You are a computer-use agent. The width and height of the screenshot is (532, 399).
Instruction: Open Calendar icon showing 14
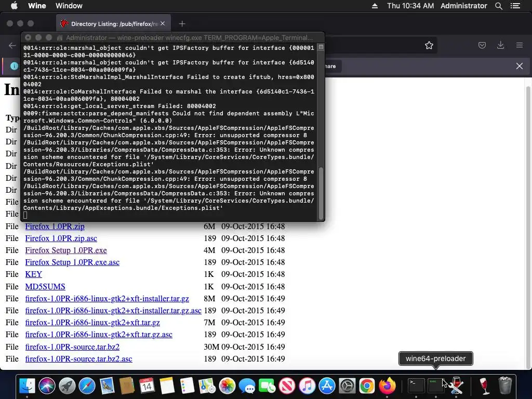tap(147, 386)
